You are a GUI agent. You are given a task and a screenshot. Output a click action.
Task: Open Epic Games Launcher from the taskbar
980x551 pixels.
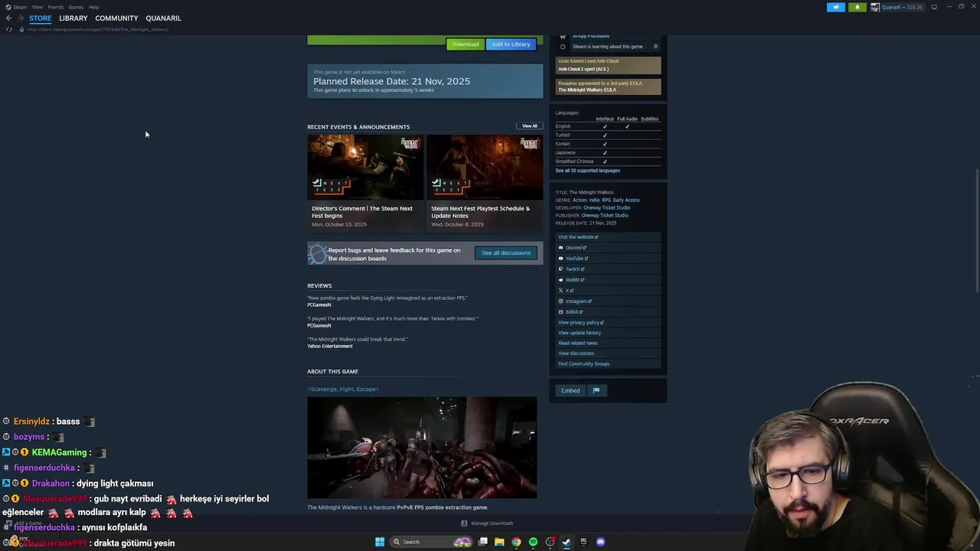pyautogui.click(x=583, y=542)
